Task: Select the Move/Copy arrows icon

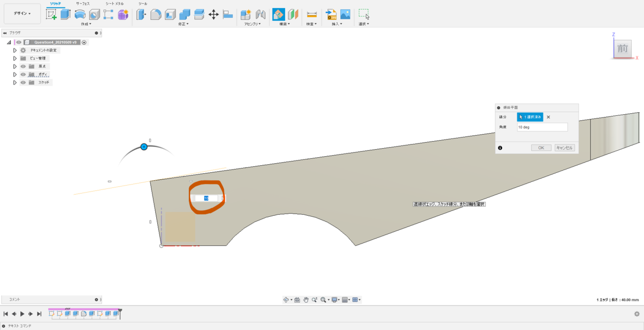Action: coord(214,14)
